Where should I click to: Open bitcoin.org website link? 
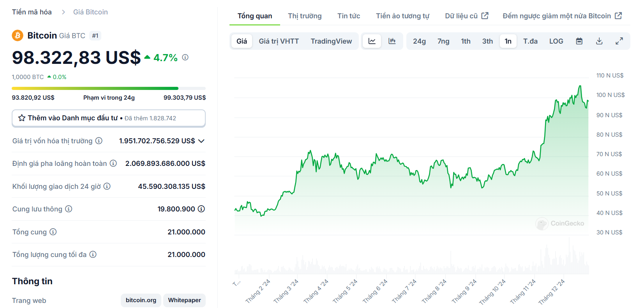141,300
